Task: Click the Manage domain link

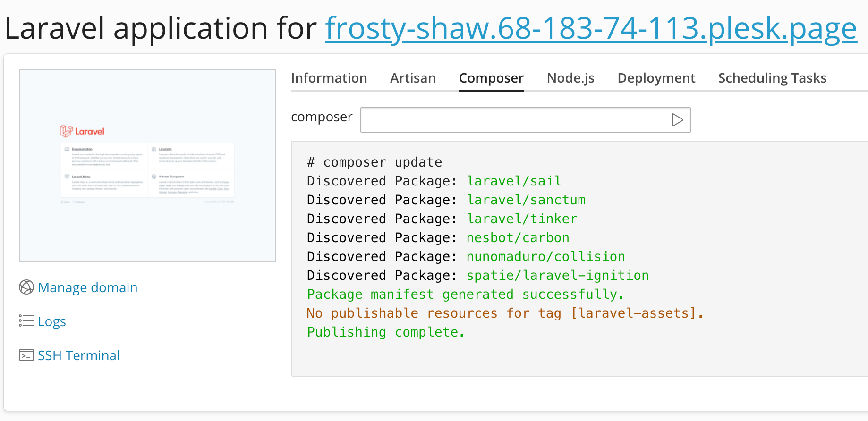Action: (88, 287)
